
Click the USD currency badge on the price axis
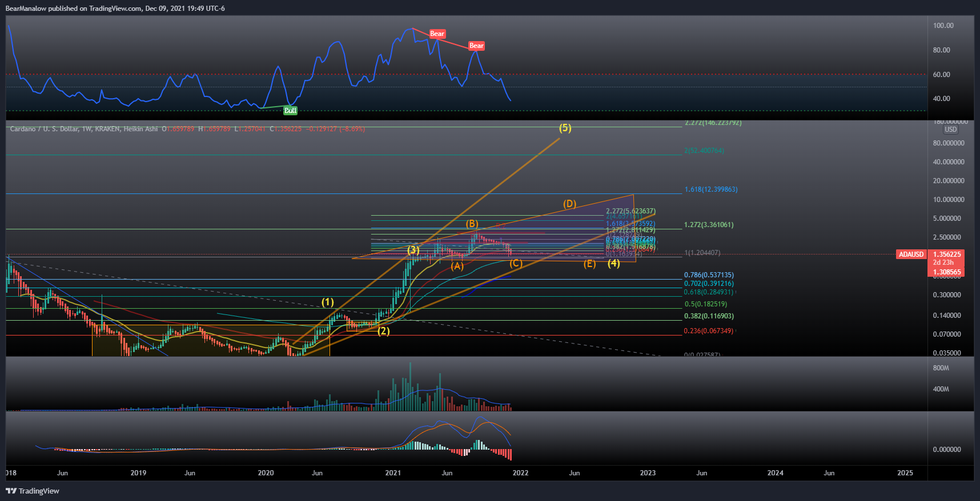[950, 130]
